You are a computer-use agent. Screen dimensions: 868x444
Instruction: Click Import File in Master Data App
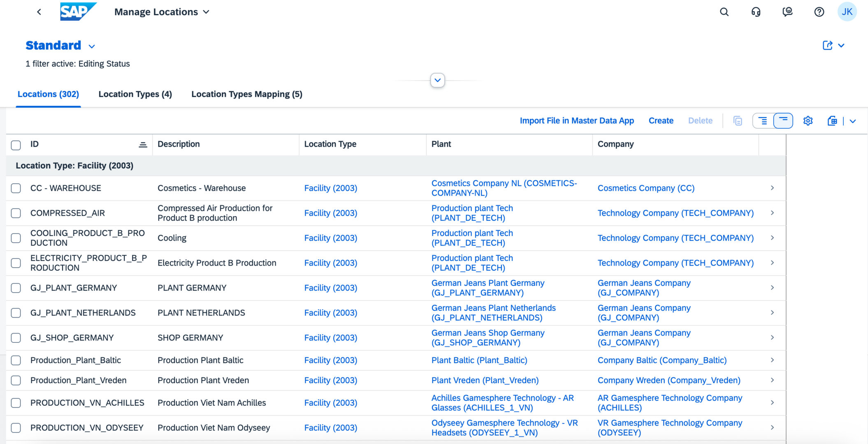point(577,121)
